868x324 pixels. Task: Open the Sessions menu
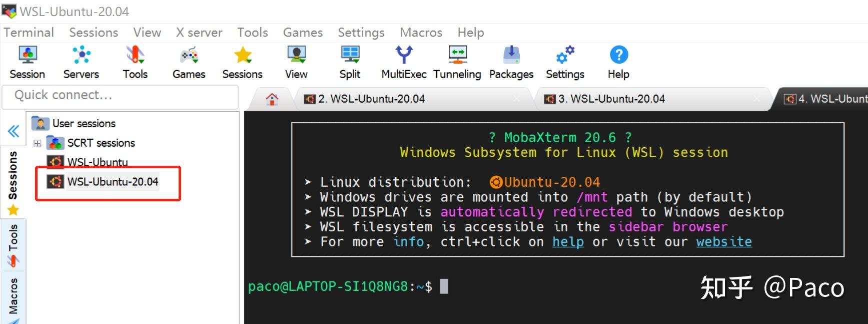click(x=94, y=33)
